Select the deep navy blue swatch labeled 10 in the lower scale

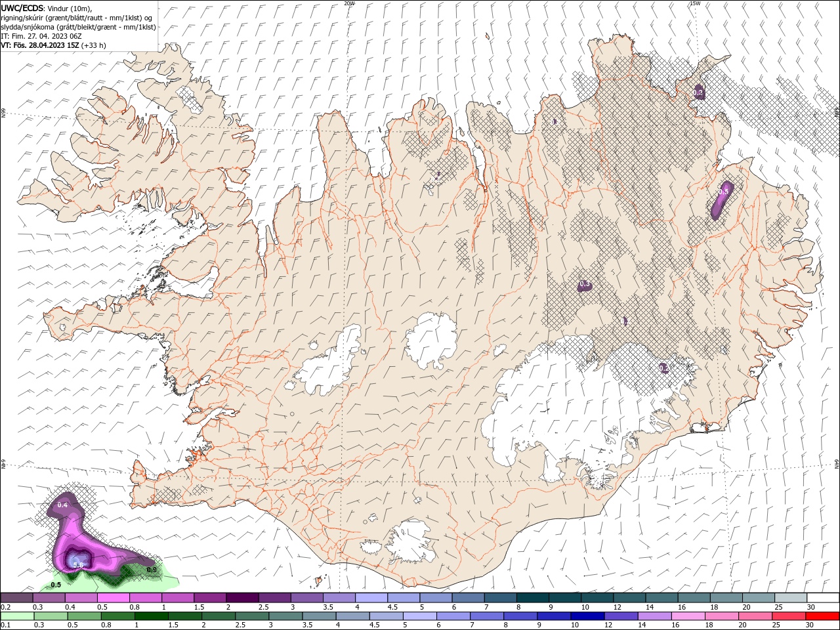[587, 616]
